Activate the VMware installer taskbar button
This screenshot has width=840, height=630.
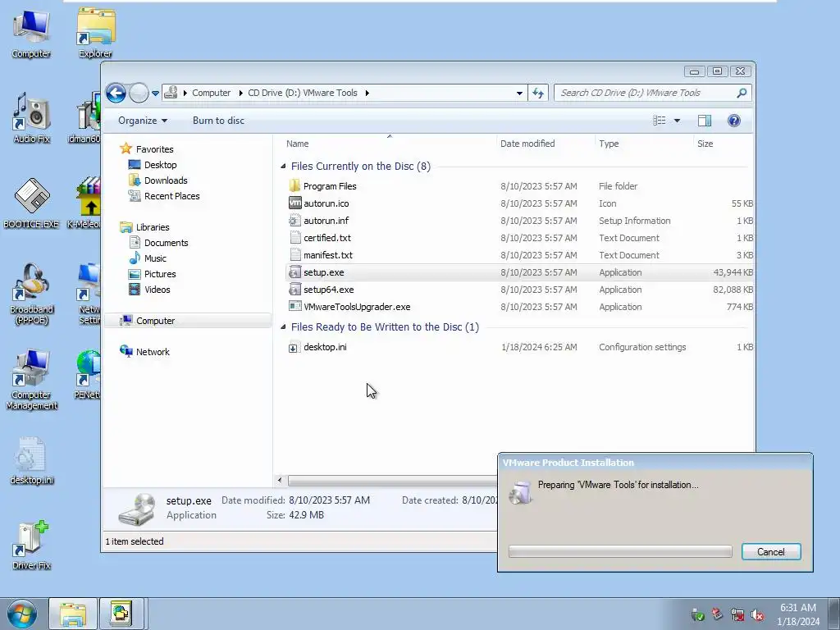click(121, 614)
